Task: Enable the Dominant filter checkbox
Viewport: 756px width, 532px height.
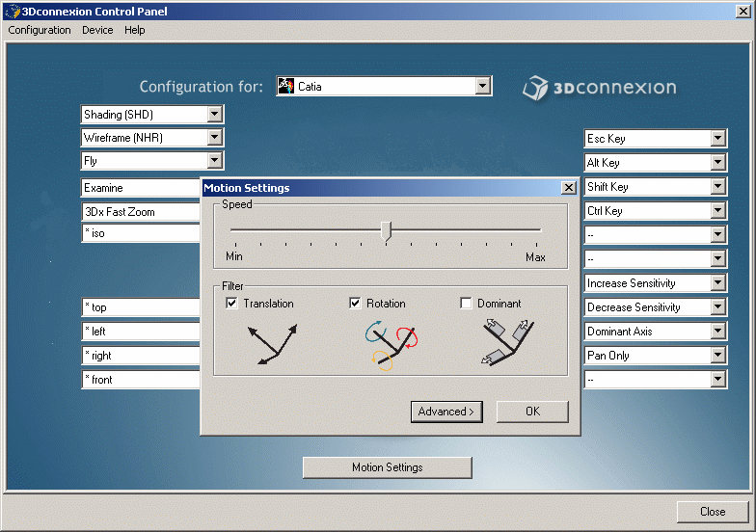Action: (x=467, y=304)
